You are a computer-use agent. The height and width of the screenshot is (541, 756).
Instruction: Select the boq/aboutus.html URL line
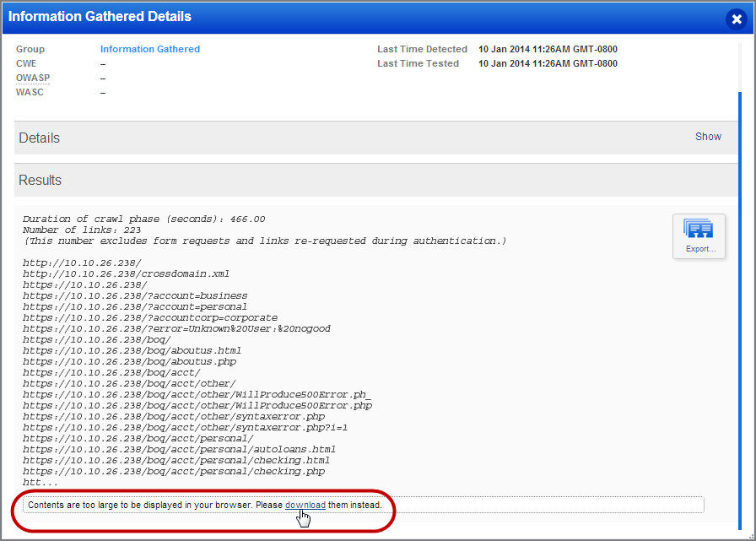[x=132, y=350]
